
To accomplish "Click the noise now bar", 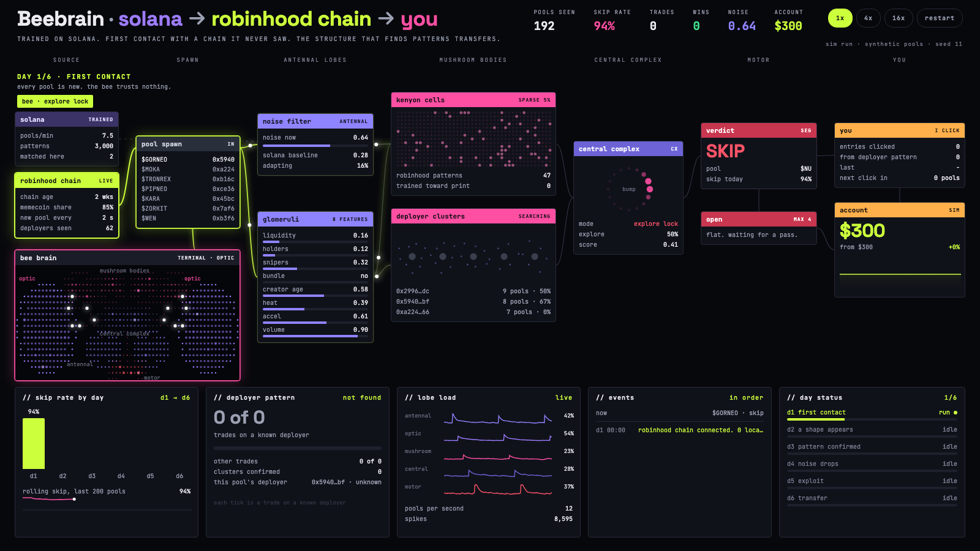I will [315, 146].
